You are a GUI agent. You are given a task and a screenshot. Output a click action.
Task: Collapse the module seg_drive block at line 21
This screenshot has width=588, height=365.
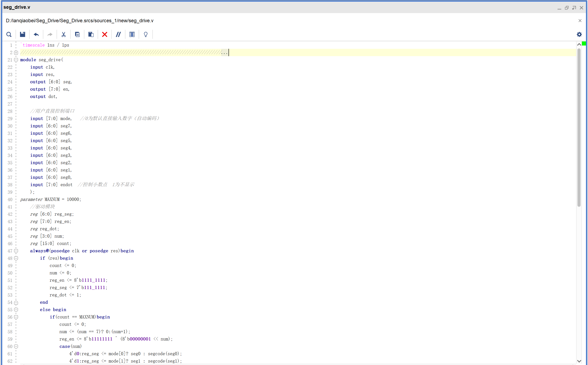16,60
